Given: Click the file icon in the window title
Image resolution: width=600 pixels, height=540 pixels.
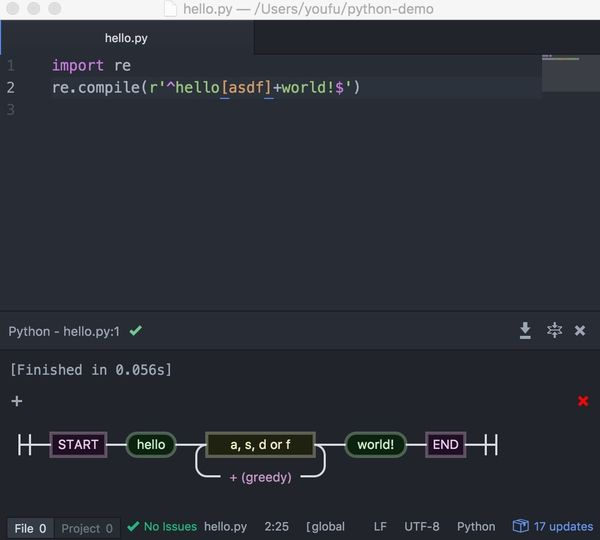Looking at the screenshot, I should tap(170, 9).
